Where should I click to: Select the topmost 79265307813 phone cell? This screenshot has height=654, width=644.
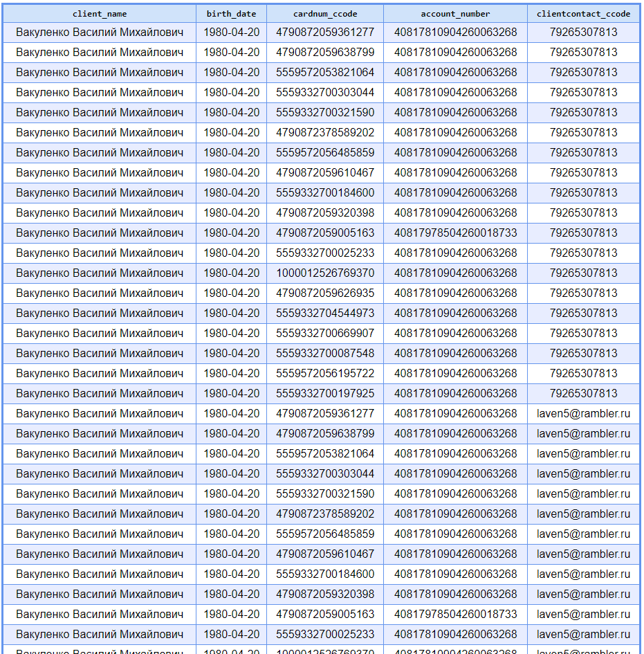click(583, 32)
